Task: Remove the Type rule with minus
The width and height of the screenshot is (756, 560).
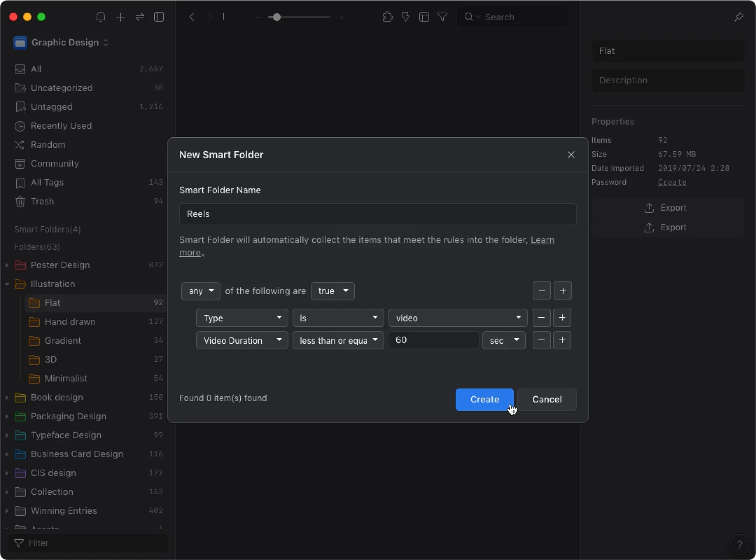Action: coord(542,318)
